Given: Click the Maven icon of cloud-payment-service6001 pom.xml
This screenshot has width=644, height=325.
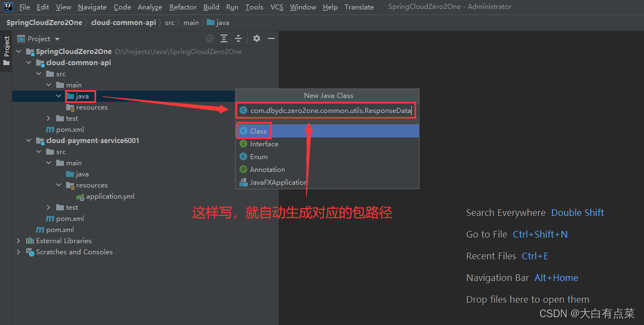Looking at the screenshot, I should [x=49, y=219].
